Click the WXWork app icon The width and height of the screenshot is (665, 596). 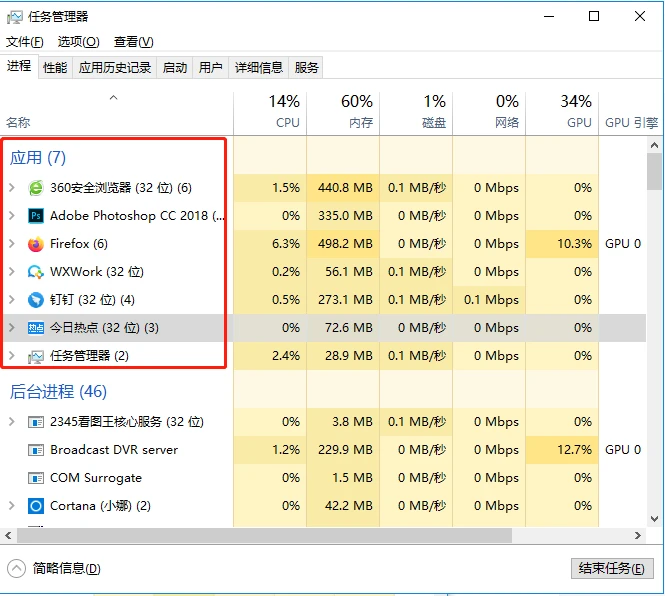(36, 271)
